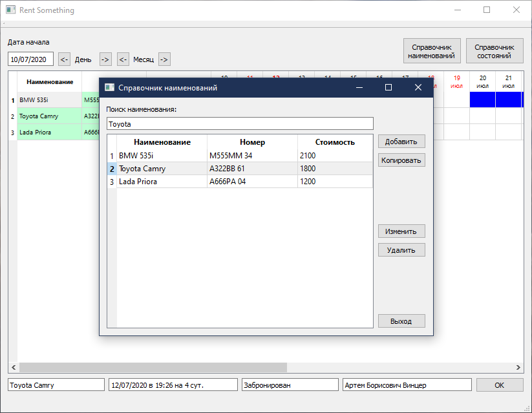Select the Toyota Camry cell in the dialog table
This screenshot has width=532, height=413.
coord(162,169)
